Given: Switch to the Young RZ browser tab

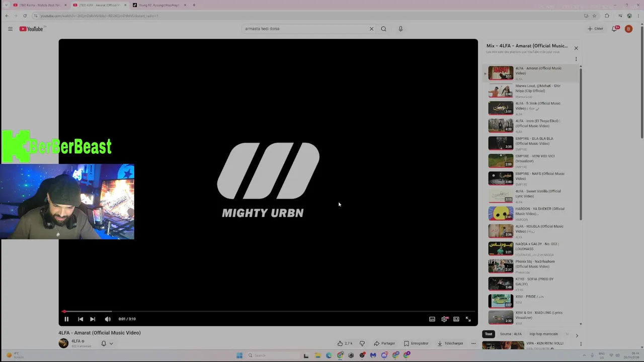Looking at the screenshot, I should point(159,5).
